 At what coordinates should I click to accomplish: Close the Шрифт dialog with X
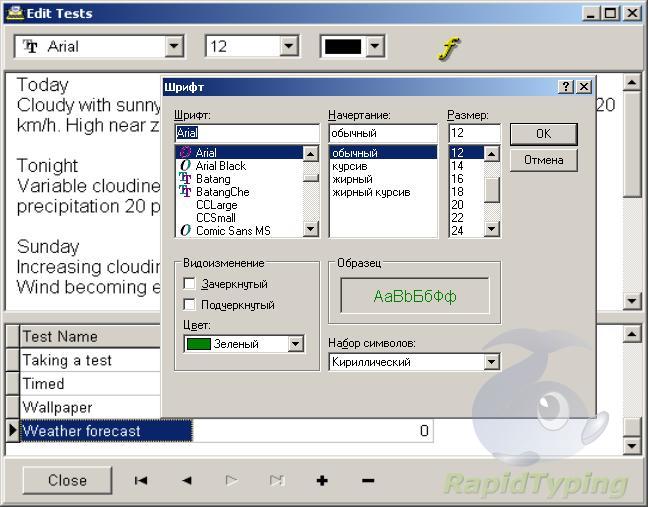coord(584,87)
